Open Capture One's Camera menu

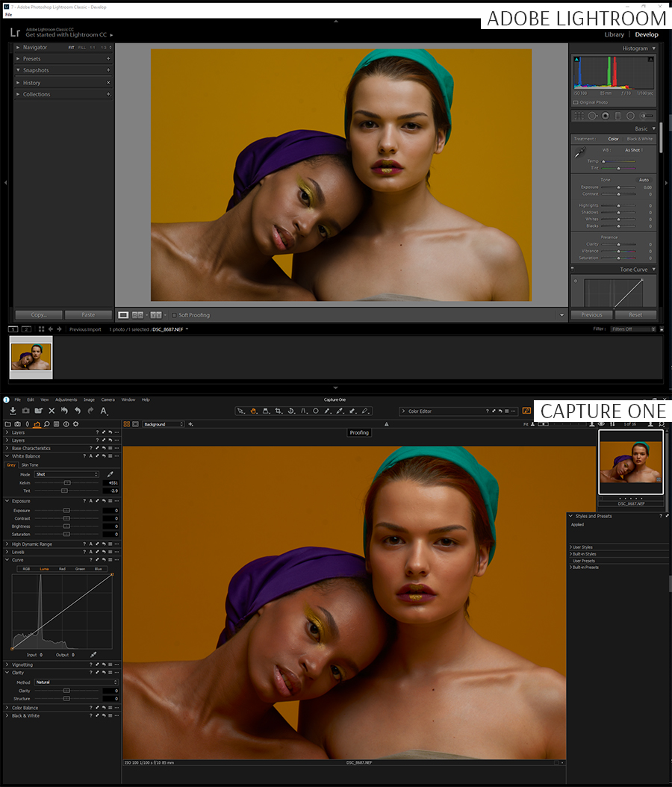coord(108,400)
